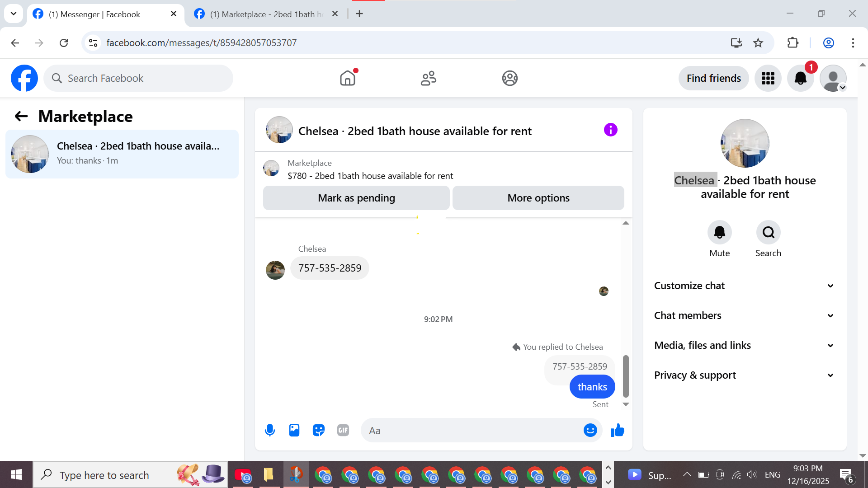
Task: Open the taskbar volume control
Action: [x=752, y=474]
